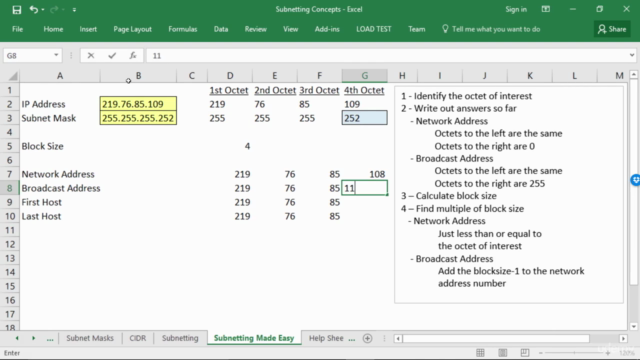The image size is (640, 360).
Task: Click the Ribbon Display Options icon
Action: tap(545, 9)
